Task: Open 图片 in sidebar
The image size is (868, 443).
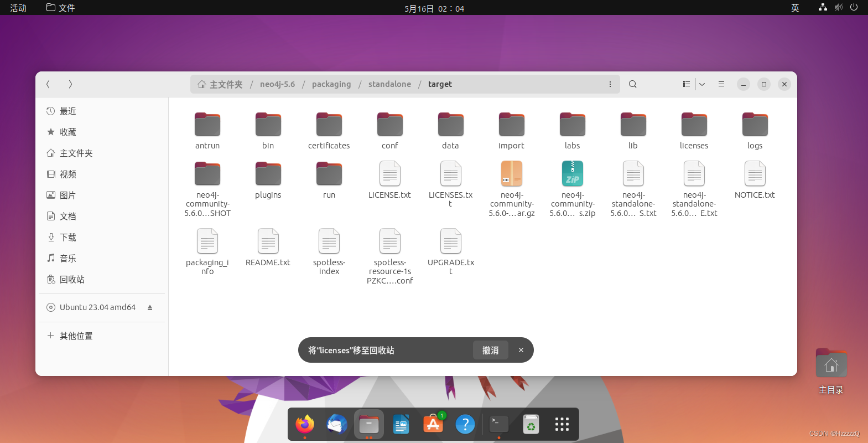Action: coord(102,195)
